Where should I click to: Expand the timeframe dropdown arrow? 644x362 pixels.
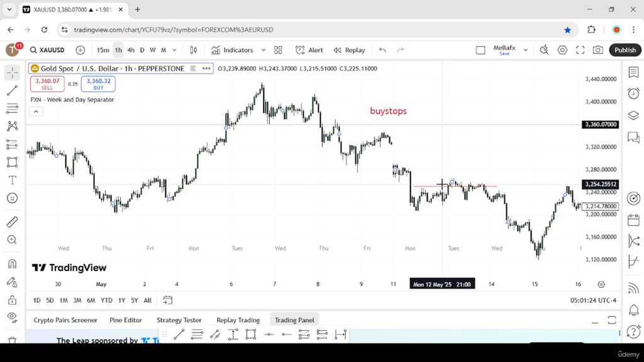(174, 50)
